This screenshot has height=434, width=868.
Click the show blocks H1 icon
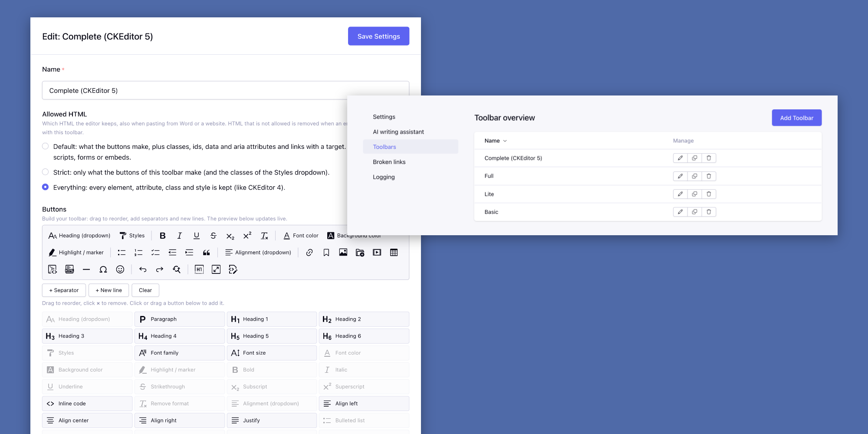199,270
